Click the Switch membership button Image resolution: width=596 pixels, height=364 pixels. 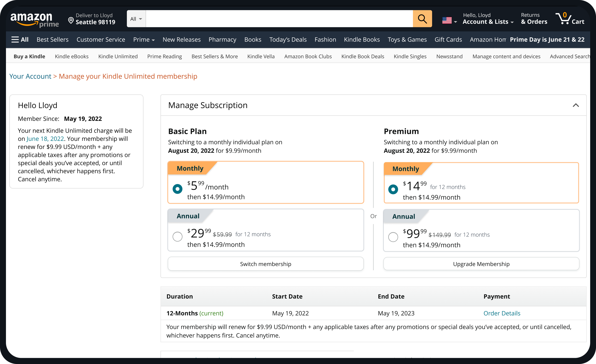(266, 264)
